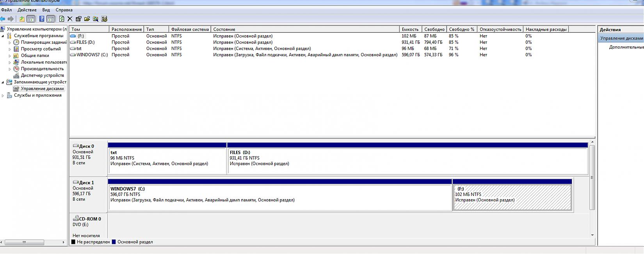The width and height of the screenshot is (644, 254).
Task: Click the Запоминающие устройства icon
Action: point(9,82)
